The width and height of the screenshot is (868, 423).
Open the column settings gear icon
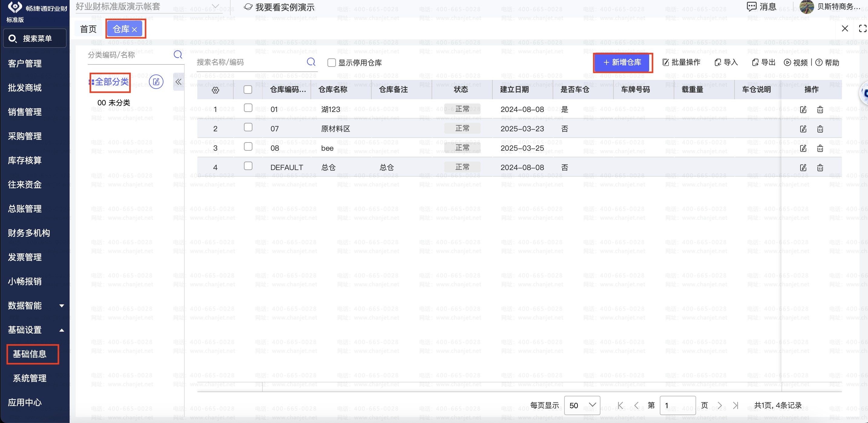pyautogui.click(x=216, y=90)
